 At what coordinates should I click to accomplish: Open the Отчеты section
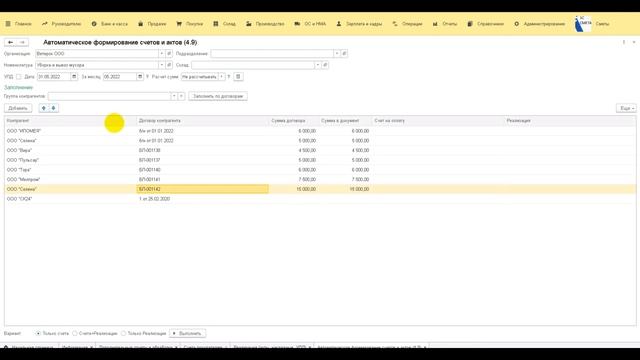point(445,24)
